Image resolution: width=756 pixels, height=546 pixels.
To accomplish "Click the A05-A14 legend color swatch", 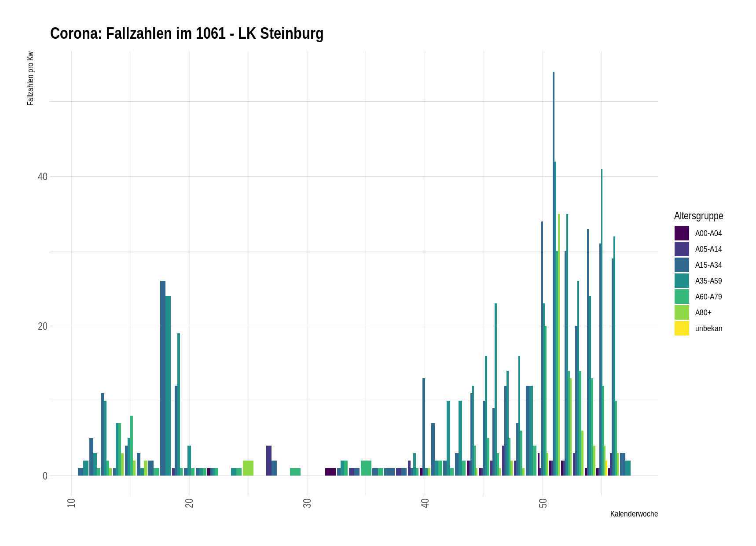I will click(x=682, y=249).
